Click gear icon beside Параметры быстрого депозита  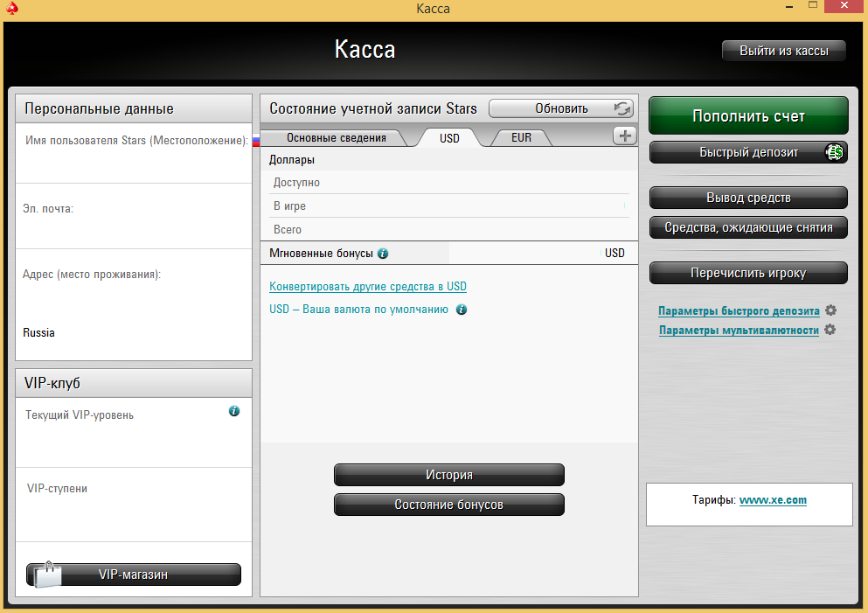coord(830,310)
